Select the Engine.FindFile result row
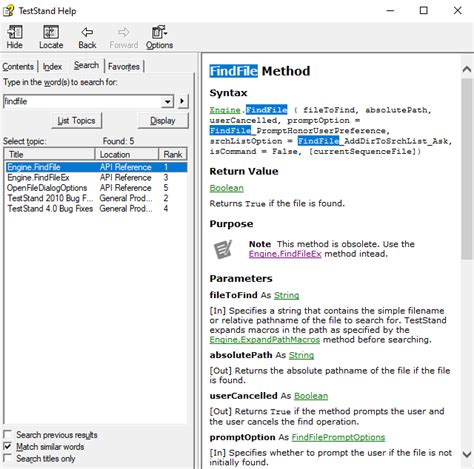Image resolution: width=474 pixels, height=469 pixels. 96,167
